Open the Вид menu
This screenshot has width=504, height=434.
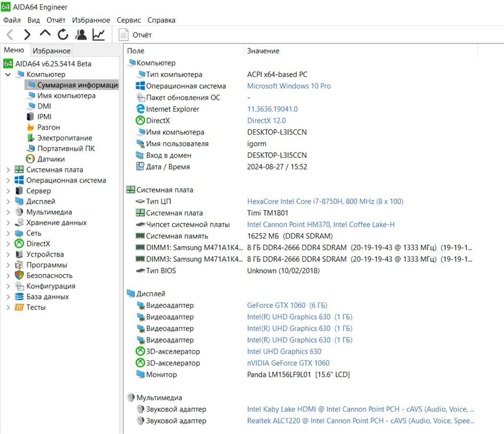click(x=33, y=20)
